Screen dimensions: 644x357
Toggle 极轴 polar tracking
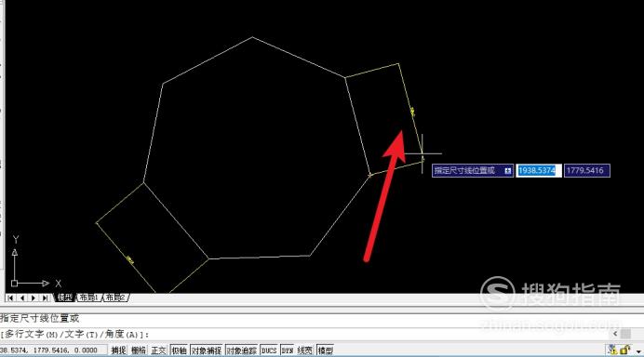(x=179, y=350)
